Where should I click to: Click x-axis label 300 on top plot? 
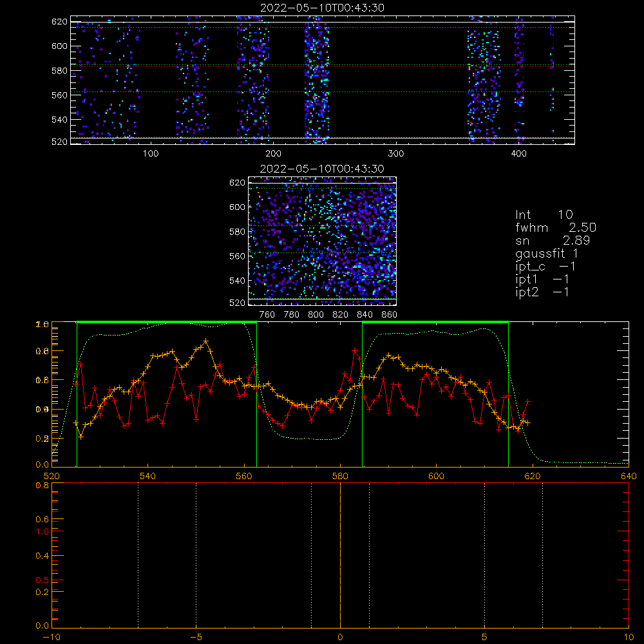pos(396,154)
